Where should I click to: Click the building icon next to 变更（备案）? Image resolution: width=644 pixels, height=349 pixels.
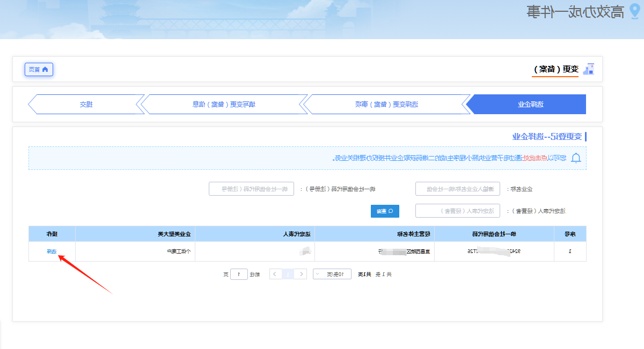click(589, 69)
